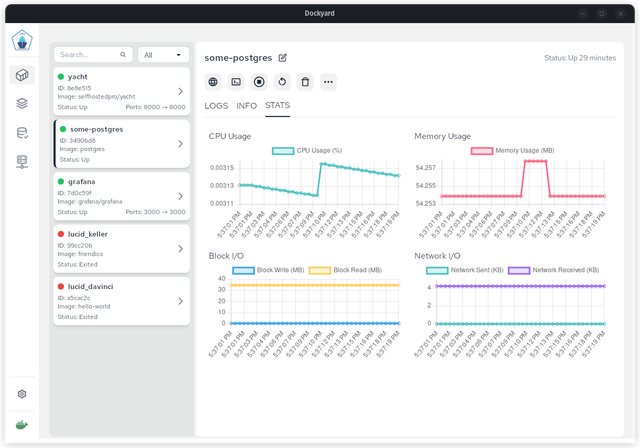
Task: Select the STATS tab
Action: click(278, 106)
